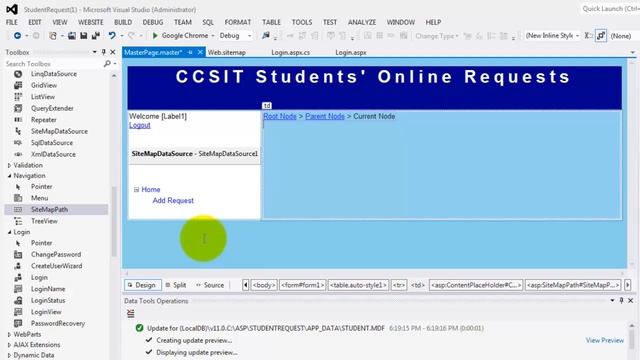
Task: Open the Debug configuration dropdown
Action: pos(249,36)
